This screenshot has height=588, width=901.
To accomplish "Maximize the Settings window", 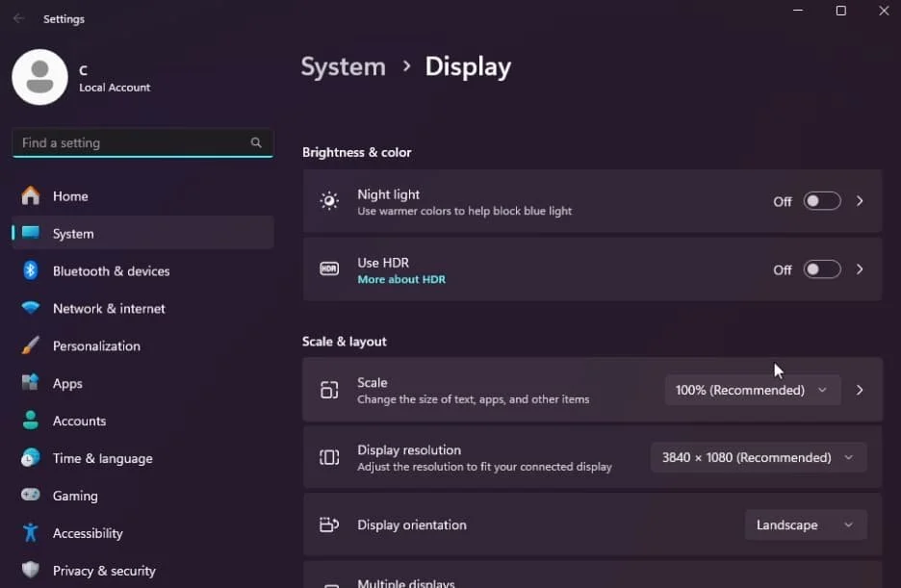I will coord(840,11).
